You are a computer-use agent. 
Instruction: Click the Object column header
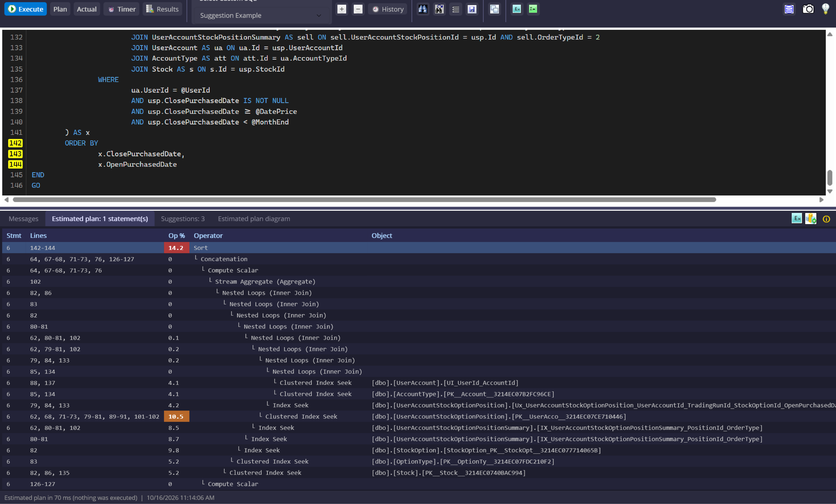tap(382, 235)
